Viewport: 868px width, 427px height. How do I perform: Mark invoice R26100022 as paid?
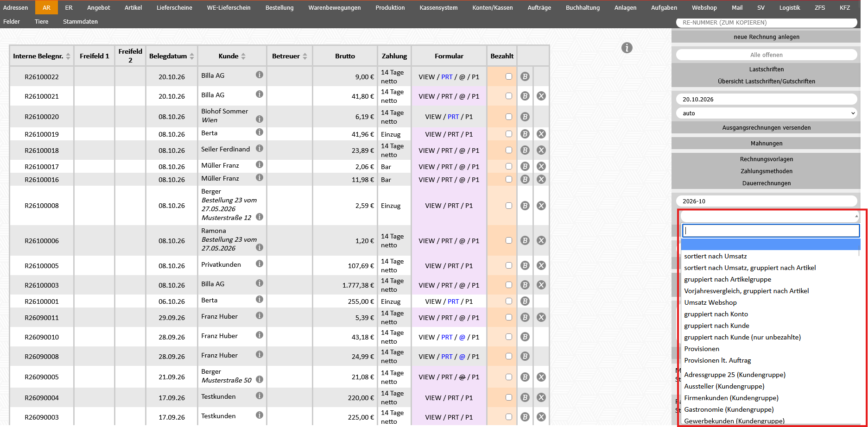[509, 76]
